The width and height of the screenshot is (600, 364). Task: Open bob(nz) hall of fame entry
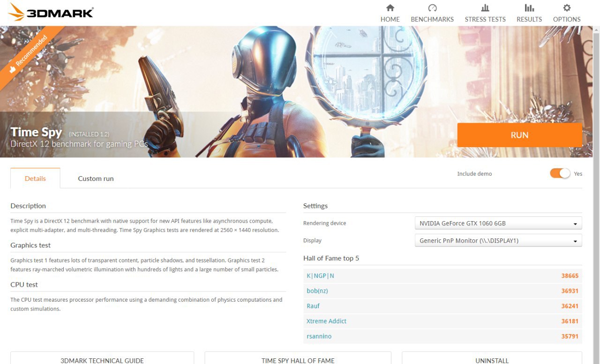[x=317, y=291]
